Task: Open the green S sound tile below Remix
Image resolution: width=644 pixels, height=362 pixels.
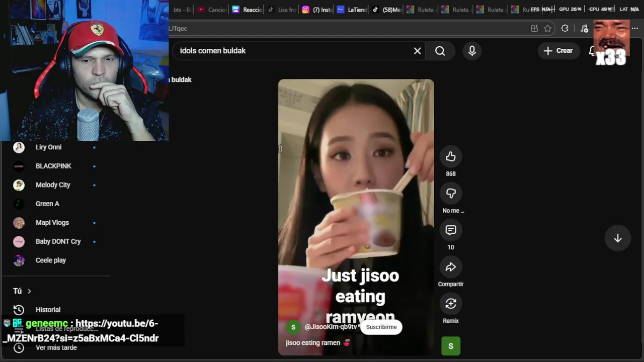Action: coord(451,346)
